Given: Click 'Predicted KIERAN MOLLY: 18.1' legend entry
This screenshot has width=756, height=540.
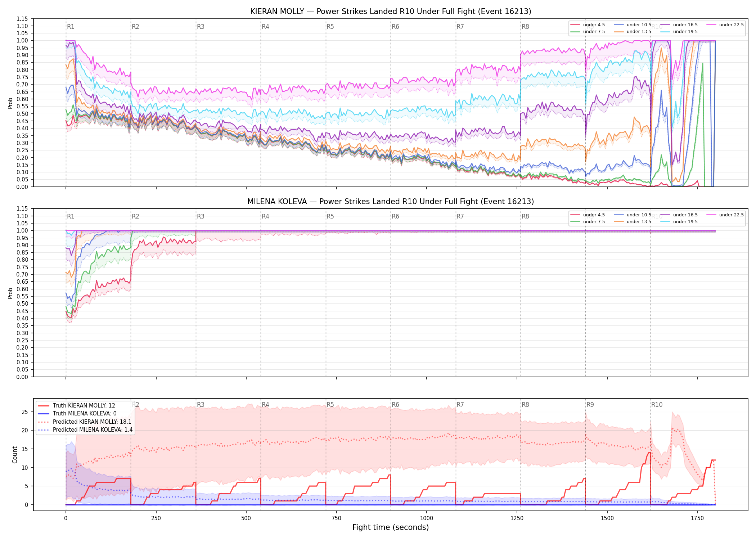Looking at the screenshot, I should pyautogui.click(x=85, y=422).
